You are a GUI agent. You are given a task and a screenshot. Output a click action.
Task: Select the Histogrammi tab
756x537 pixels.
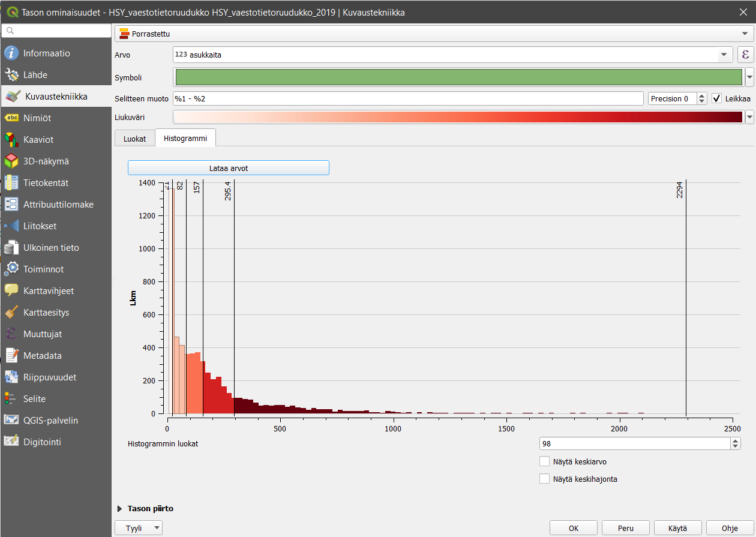(x=185, y=139)
